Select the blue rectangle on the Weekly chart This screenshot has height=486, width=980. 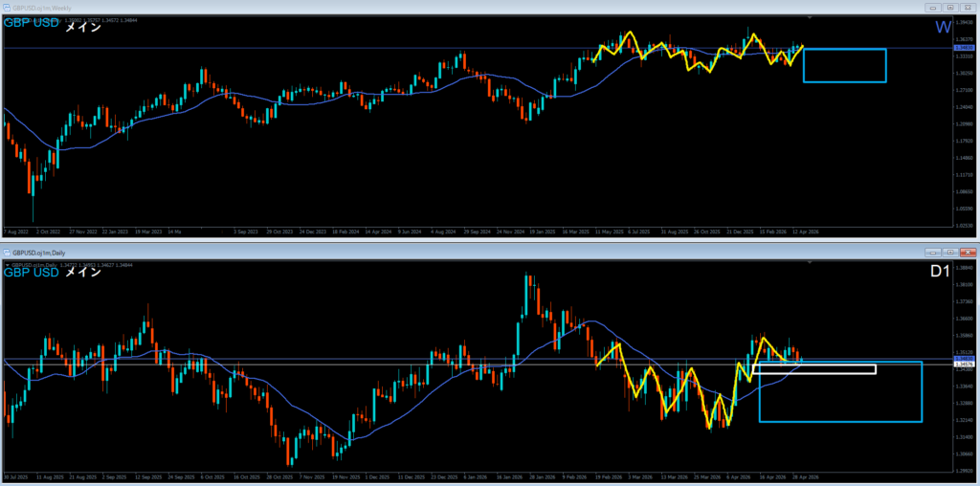click(x=844, y=49)
